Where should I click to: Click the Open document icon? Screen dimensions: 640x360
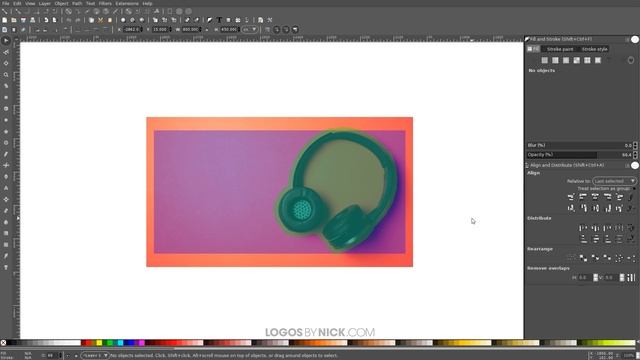[14, 20]
